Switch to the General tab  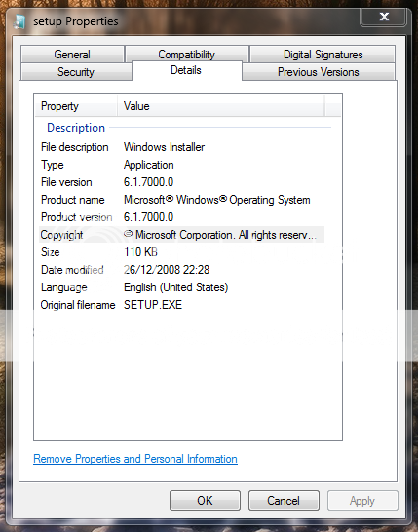(72, 55)
